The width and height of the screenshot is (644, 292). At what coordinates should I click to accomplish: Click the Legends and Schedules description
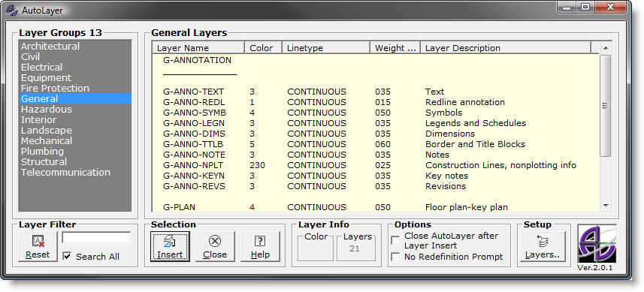pyautogui.click(x=476, y=123)
